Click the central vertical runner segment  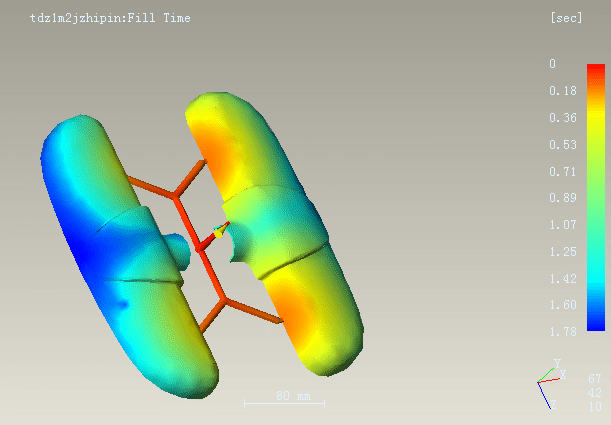(x=200, y=248)
